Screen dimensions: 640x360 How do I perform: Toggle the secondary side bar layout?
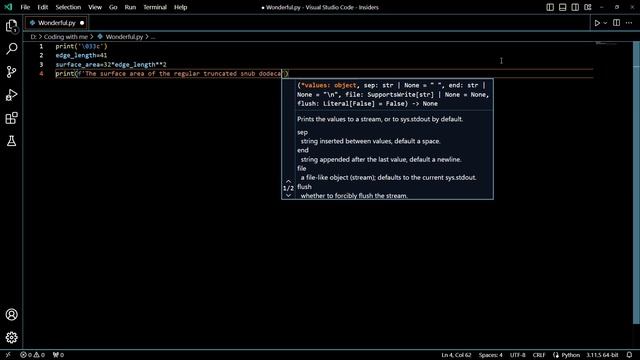tap(575, 7)
